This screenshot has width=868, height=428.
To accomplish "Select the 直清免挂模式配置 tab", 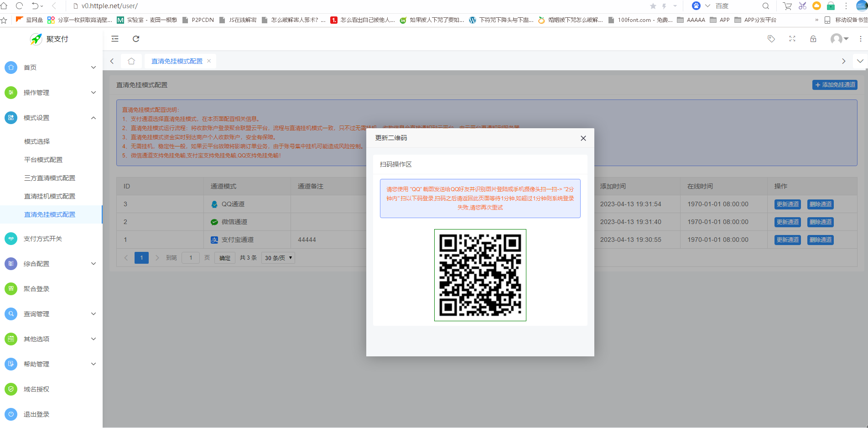I will pyautogui.click(x=177, y=61).
